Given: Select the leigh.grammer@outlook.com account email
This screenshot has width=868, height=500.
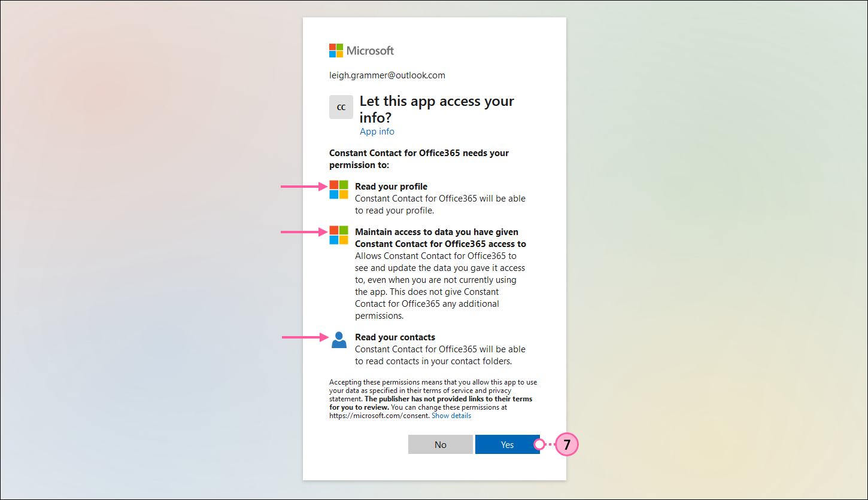Looking at the screenshot, I should click(x=387, y=75).
